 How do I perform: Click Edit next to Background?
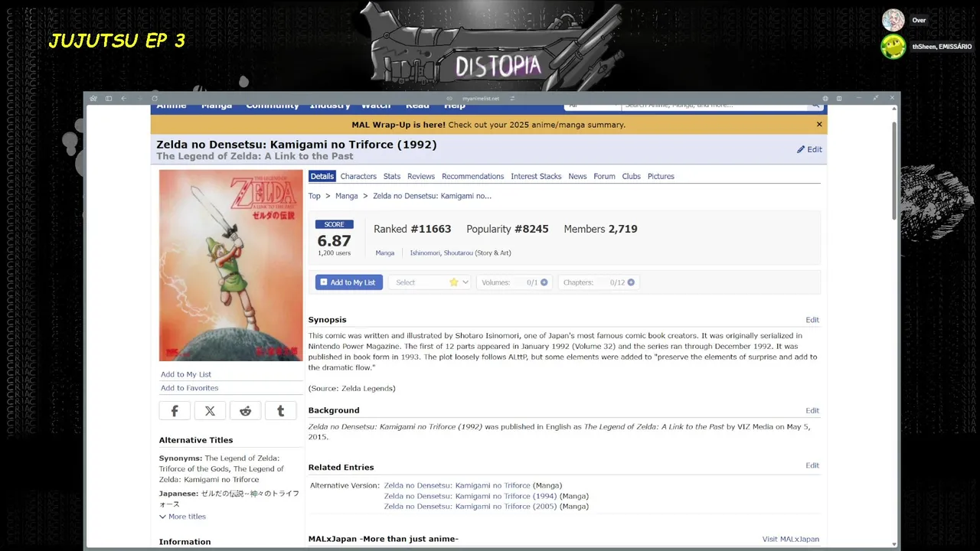click(x=812, y=411)
